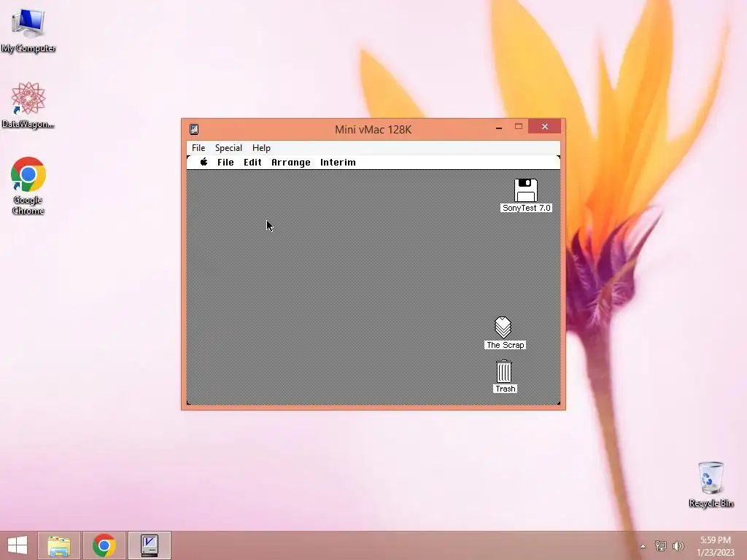Open the Special menu

[x=228, y=147]
